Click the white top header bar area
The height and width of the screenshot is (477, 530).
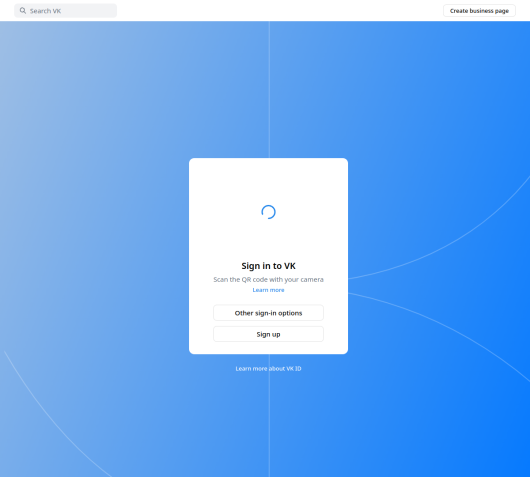(x=270, y=10)
